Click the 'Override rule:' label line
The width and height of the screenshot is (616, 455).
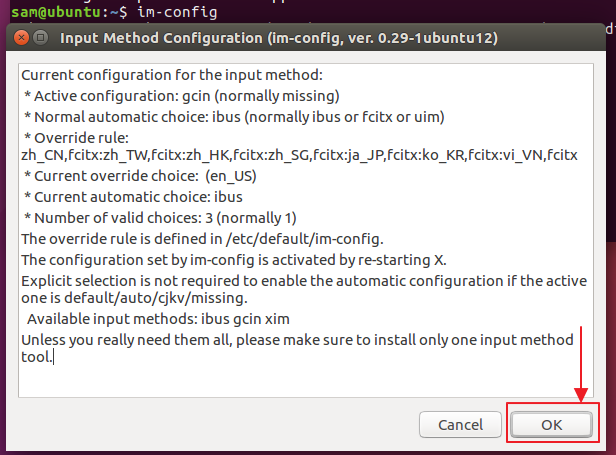80,136
